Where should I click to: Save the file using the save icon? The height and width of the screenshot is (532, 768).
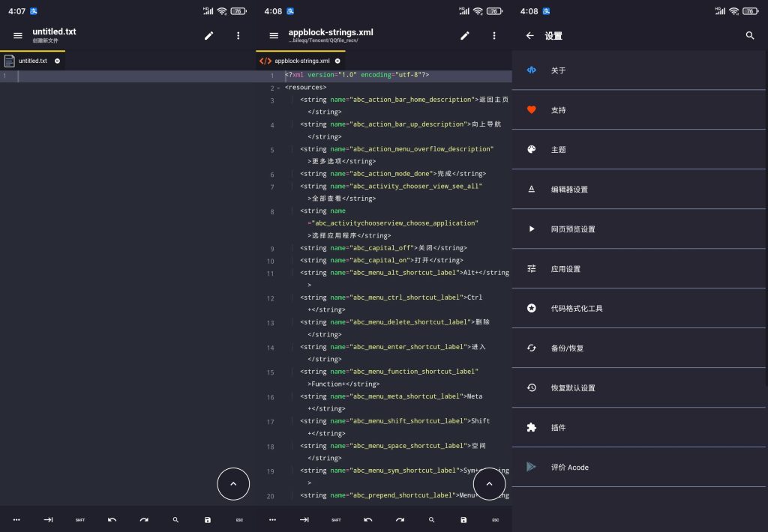point(463,519)
